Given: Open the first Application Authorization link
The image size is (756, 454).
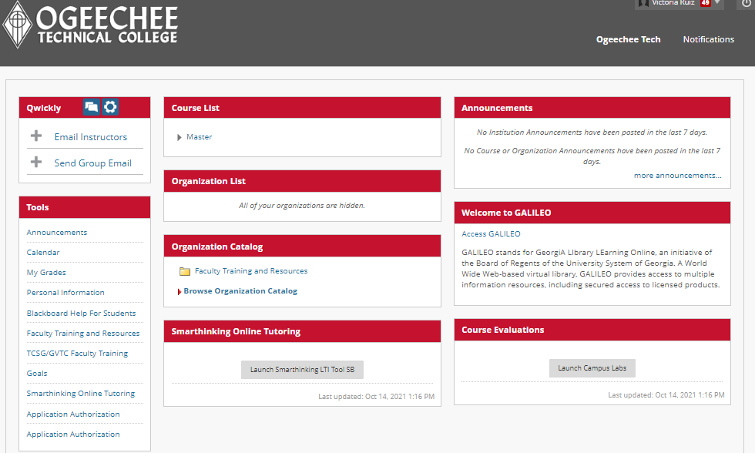Looking at the screenshot, I should (73, 414).
